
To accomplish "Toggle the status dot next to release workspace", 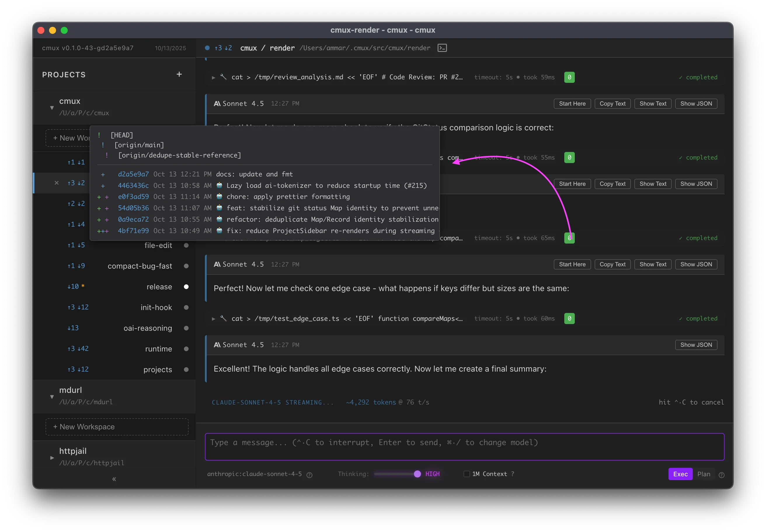I will [186, 287].
